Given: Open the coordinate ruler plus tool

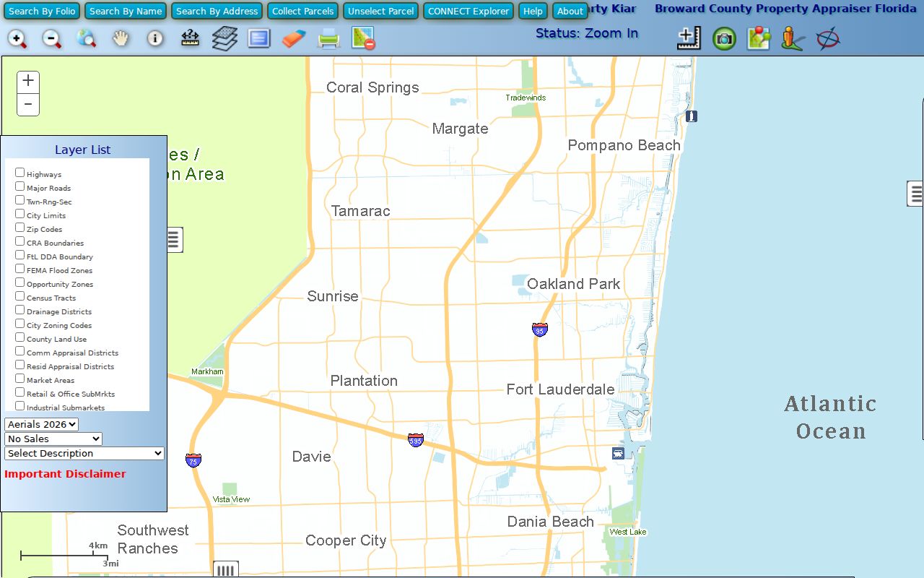Looking at the screenshot, I should point(689,38).
